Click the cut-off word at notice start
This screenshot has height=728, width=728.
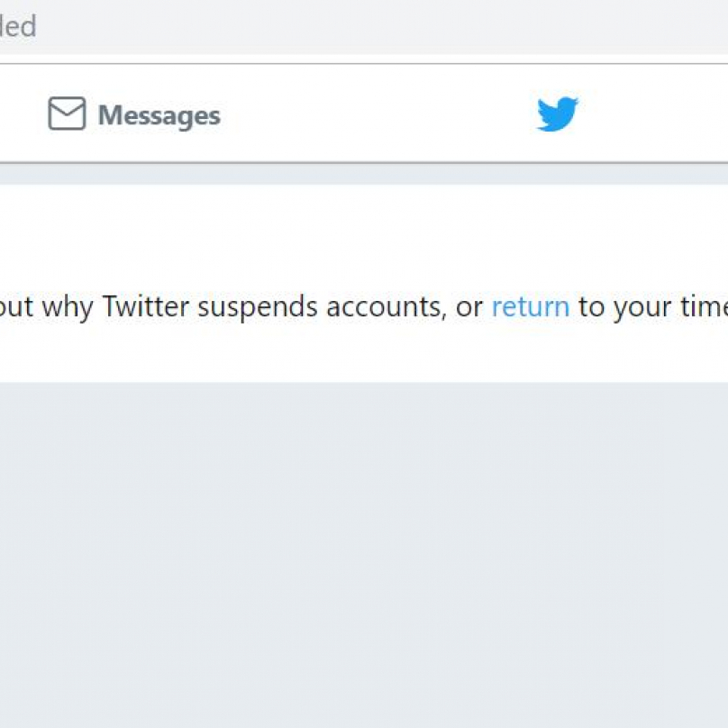coord(16,306)
